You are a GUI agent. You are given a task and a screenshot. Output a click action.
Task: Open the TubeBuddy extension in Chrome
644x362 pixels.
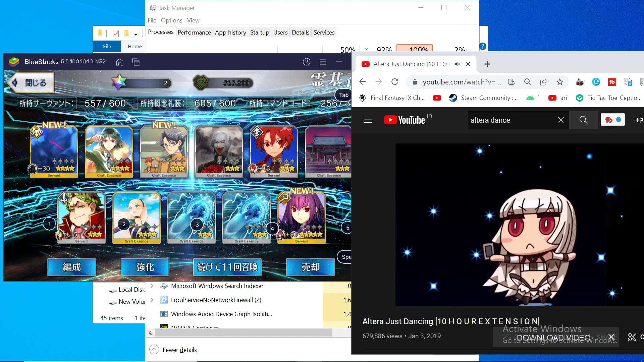[x=613, y=82]
